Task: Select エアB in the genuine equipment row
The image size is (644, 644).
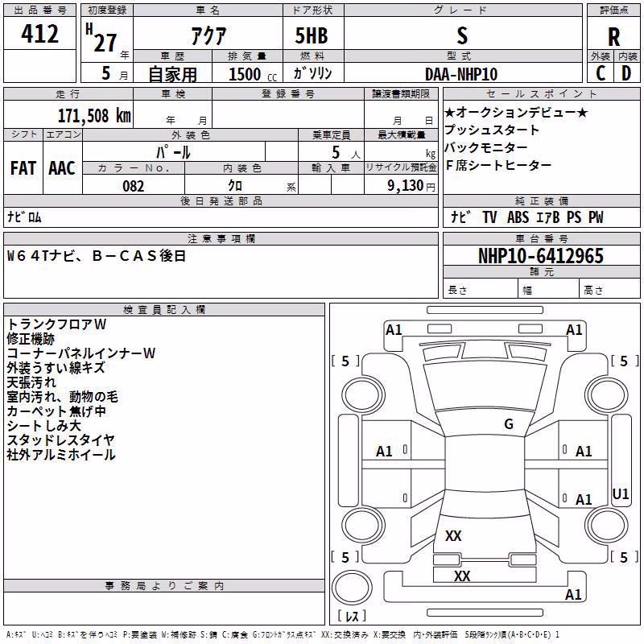Action: pyautogui.click(x=547, y=217)
